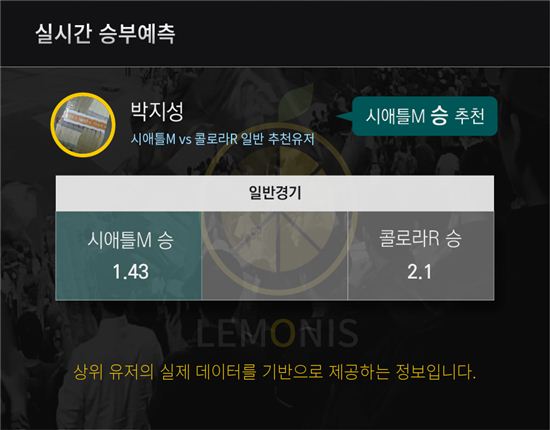Screen dimensions: 550x430
Task: Click the 박지성 profile avatar
Action: (83, 125)
